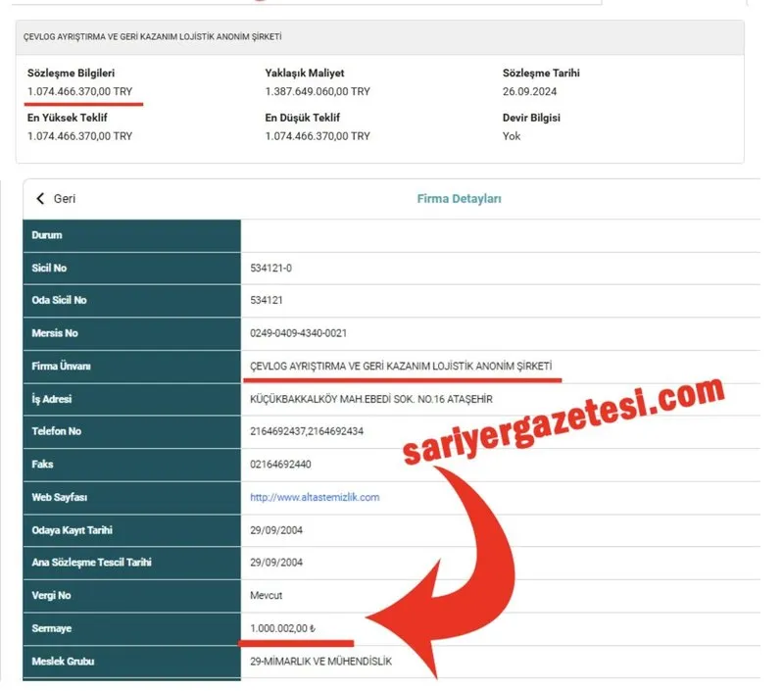The width and height of the screenshot is (784, 691).
Task: Click the back chevron arrow icon
Action: (40, 199)
